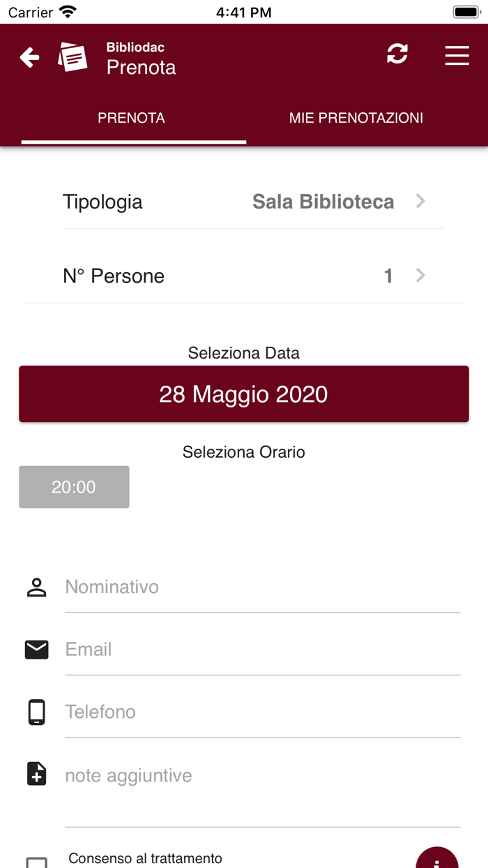Refresh the booking page
This screenshot has height=868, width=488.
(x=397, y=53)
